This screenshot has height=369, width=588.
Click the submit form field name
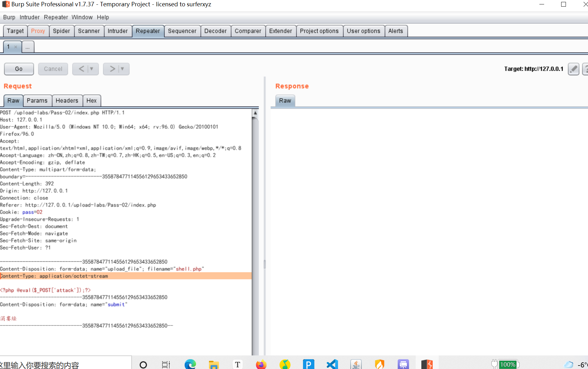pos(116,305)
